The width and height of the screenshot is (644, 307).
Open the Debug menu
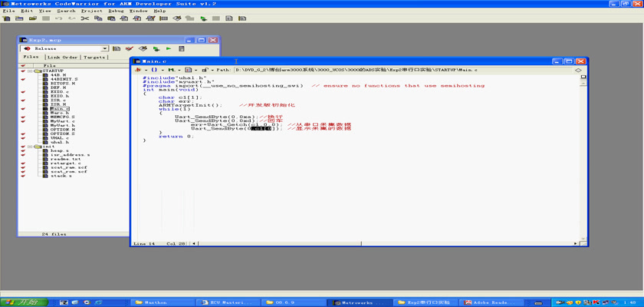pos(116,11)
